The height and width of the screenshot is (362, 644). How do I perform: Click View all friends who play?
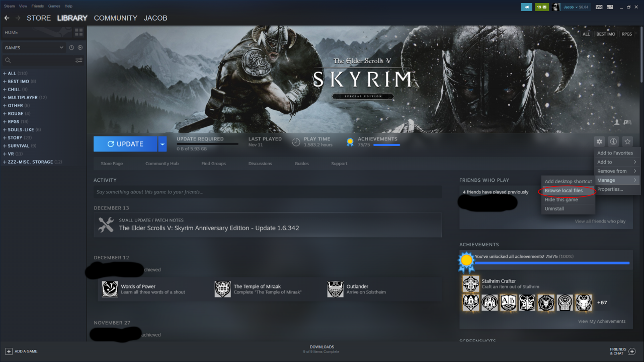pos(600,222)
